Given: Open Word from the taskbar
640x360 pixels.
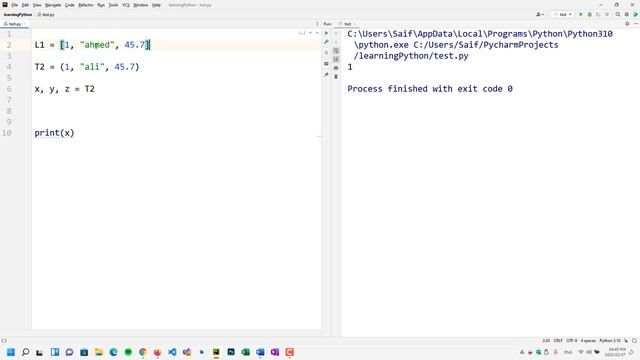Looking at the screenshot, I should 260,352.
